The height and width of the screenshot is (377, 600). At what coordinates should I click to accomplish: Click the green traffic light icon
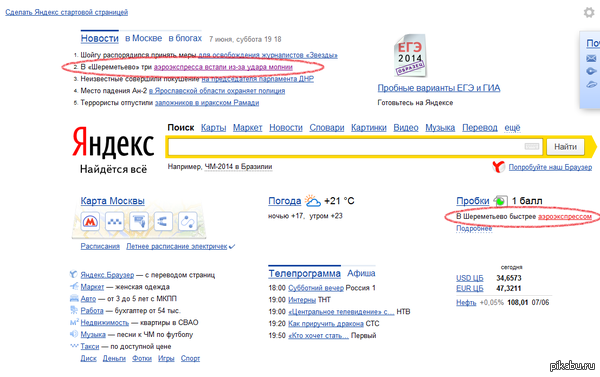point(501,201)
